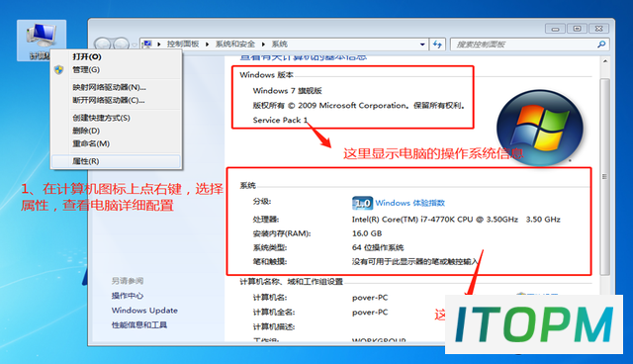The height and width of the screenshot is (364, 633).
Task: Open the Windows 体验指数 link
Action: (410, 203)
